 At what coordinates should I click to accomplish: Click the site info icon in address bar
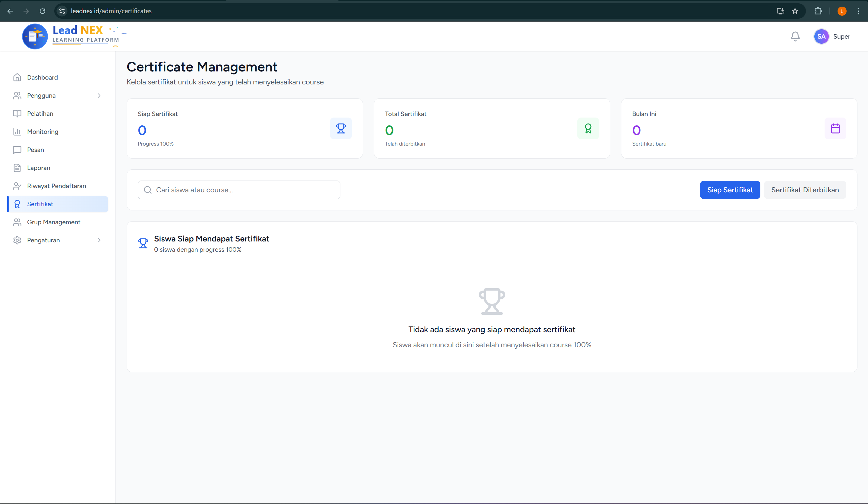(62, 11)
